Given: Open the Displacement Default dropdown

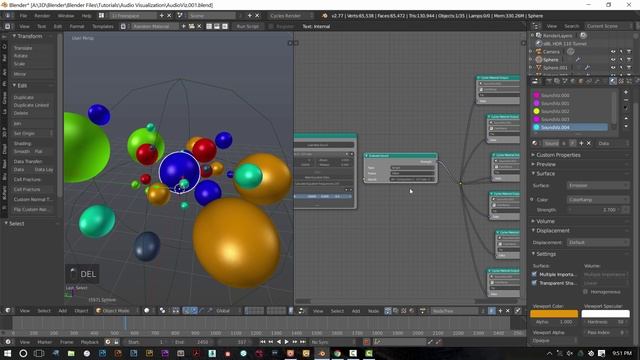Looking at the screenshot, I should (598, 242).
